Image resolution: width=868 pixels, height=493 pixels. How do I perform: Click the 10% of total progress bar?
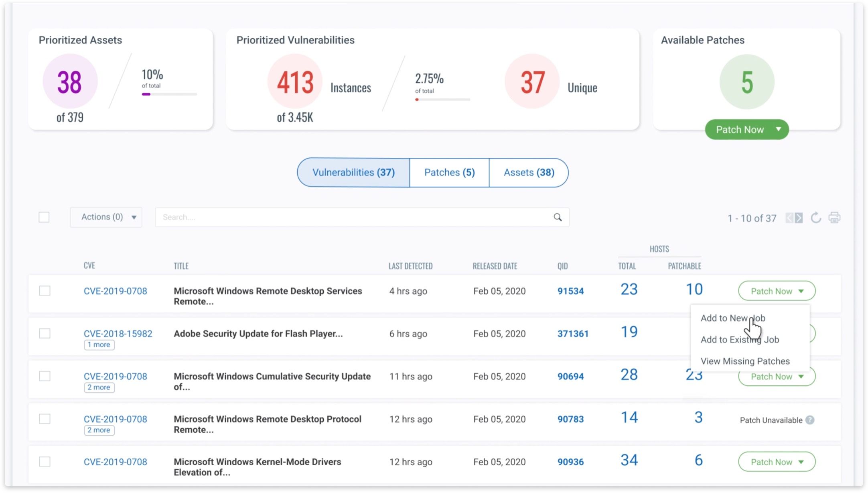pyautogui.click(x=168, y=94)
